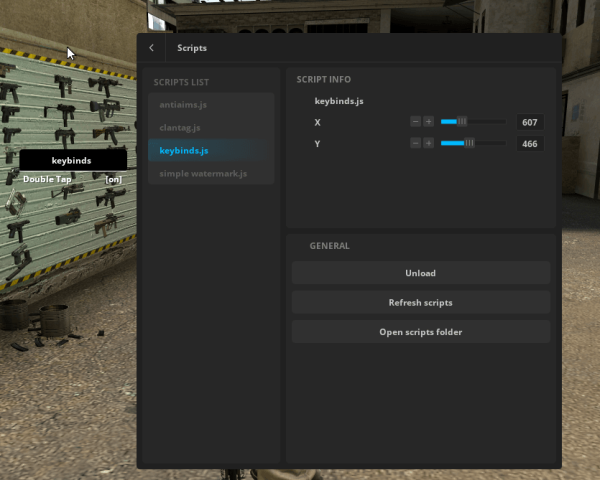
Task: Click the Y position slider handle
Action: [x=469, y=143]
